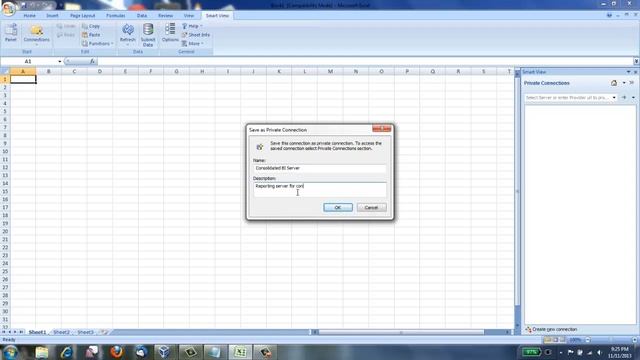Select the Smart View ribbon tab
The width and height of the screenshot is (640, 360).
point(217,16)
